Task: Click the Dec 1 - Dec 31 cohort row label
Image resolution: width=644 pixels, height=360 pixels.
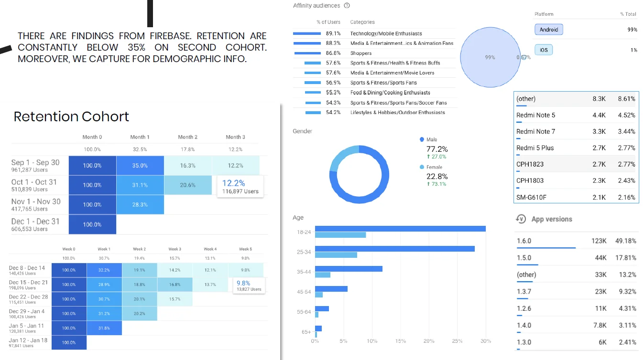Action: click(35, 224)
